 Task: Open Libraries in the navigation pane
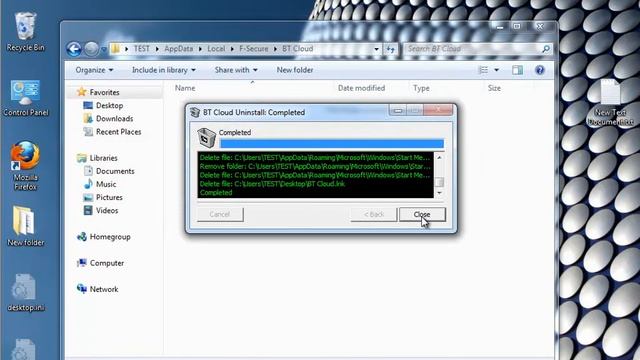pos(103,158)
